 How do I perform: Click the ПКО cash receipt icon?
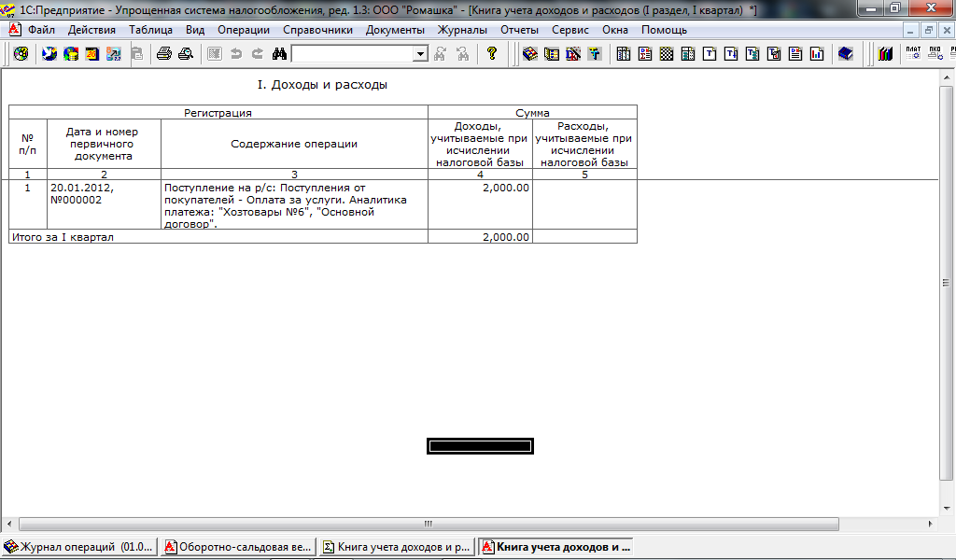935,54
